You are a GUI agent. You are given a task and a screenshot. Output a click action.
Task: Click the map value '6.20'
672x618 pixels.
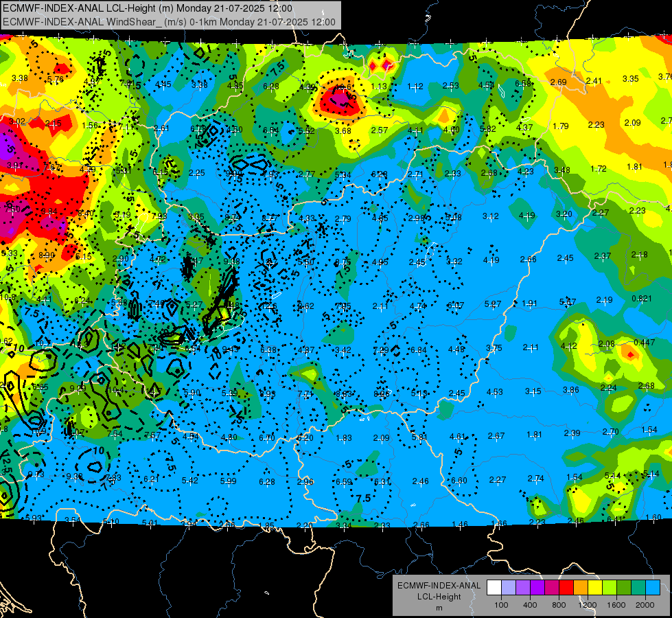(305, 438)
